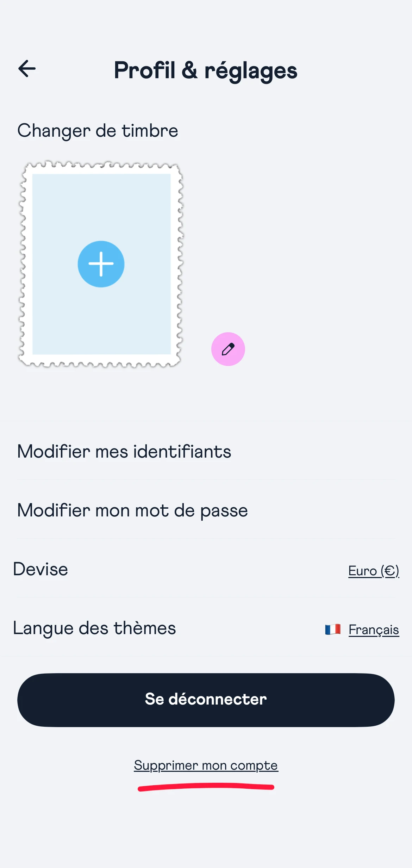Image resolution: width=412 pixels, height=868 pixels.
Task: Tap the French flag icon
Action: coord(332,629)
